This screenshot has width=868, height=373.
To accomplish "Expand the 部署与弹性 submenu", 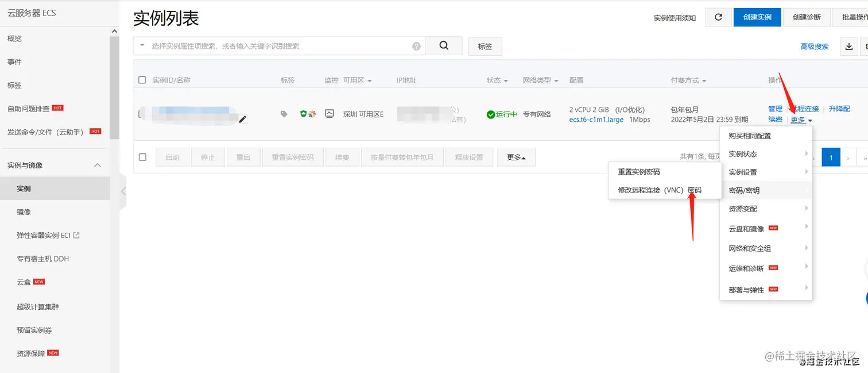I will tap(766, 290).
